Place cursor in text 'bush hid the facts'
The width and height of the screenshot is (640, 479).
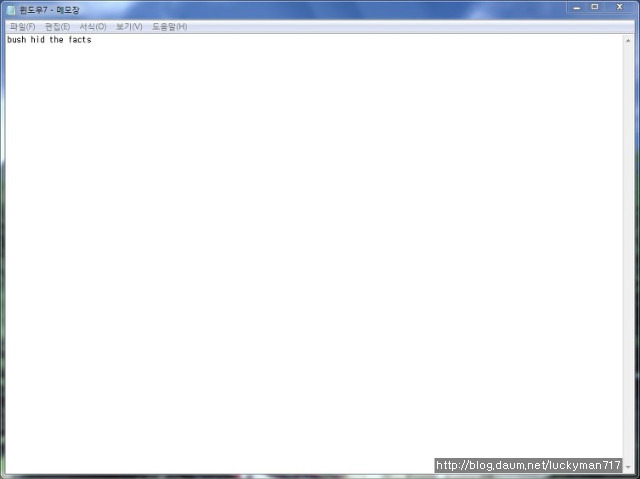click(x=49, y=40)
